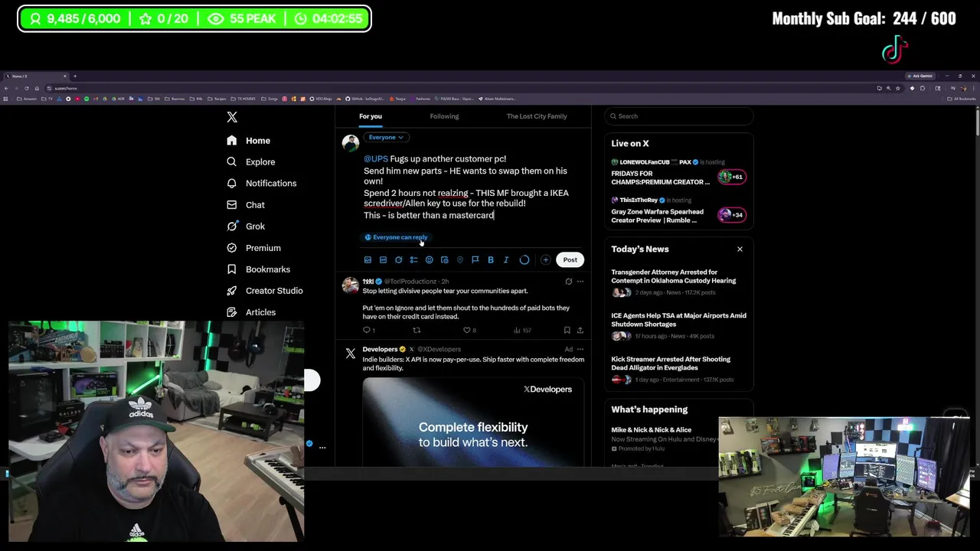Reload the page in browser
980x551 pixels.
[x=26, y=89]
